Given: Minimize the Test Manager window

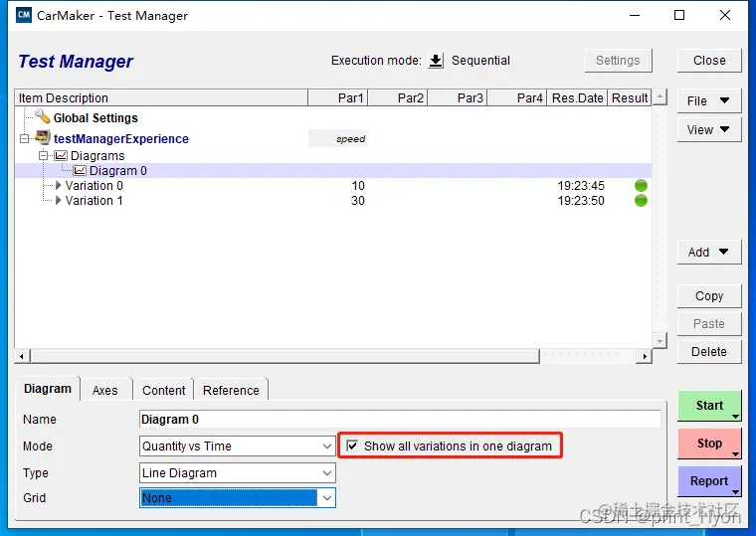Looking at the screenshot, I should tap(635, 16).
